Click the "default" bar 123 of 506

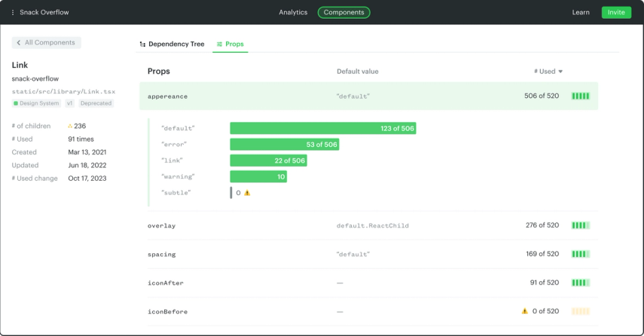coord(323,128)
